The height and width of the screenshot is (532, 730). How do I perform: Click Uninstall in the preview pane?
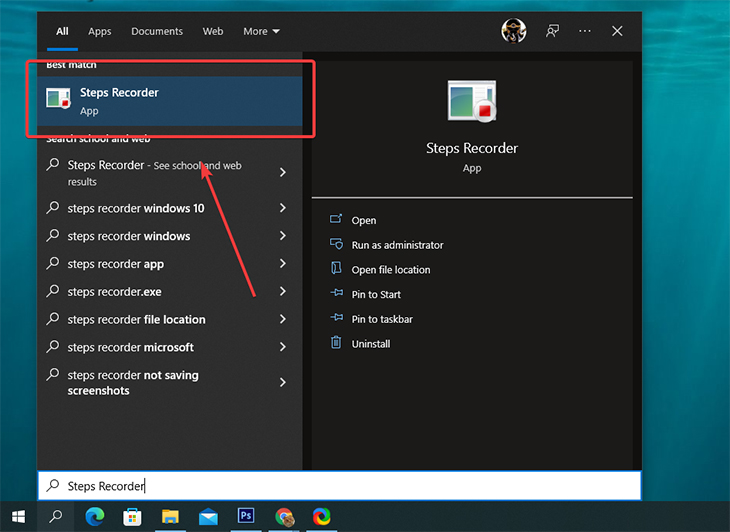(371, 343)
